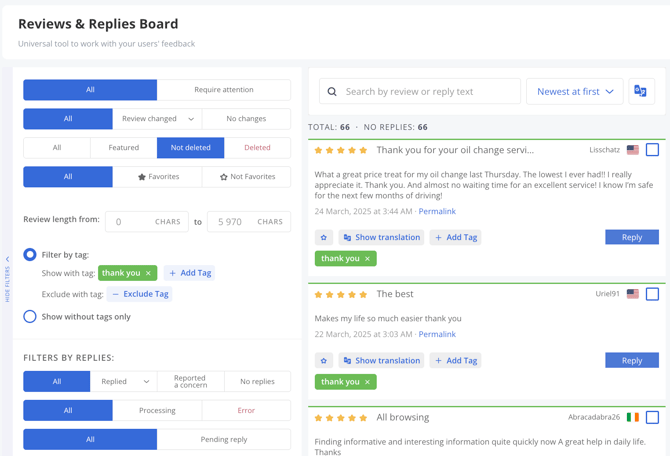Tick the checkbox on the Uriel91 review
The height and width of the screenshot is (456, 670).
pos(652,294)
